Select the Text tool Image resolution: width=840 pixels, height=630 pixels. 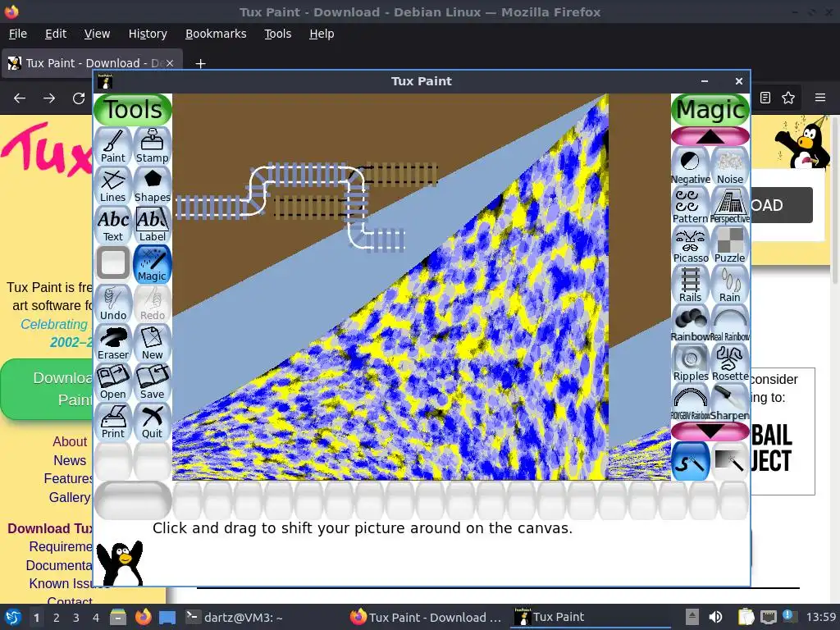click(113, 225)
